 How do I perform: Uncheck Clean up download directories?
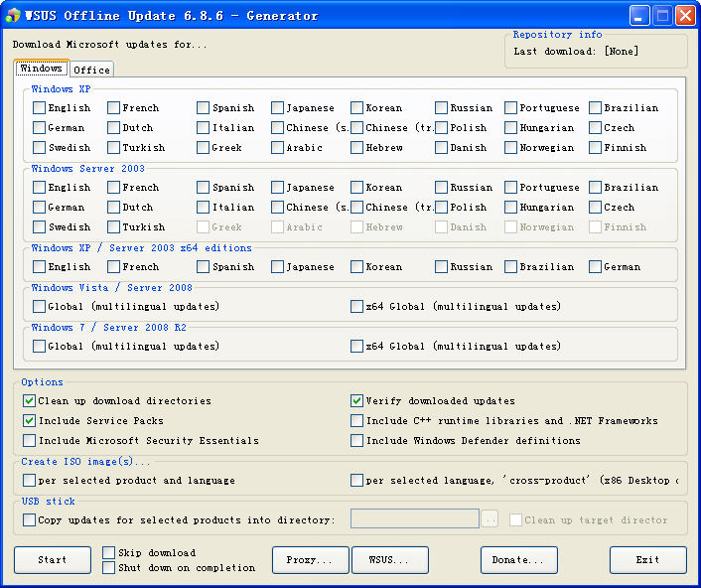29,400
